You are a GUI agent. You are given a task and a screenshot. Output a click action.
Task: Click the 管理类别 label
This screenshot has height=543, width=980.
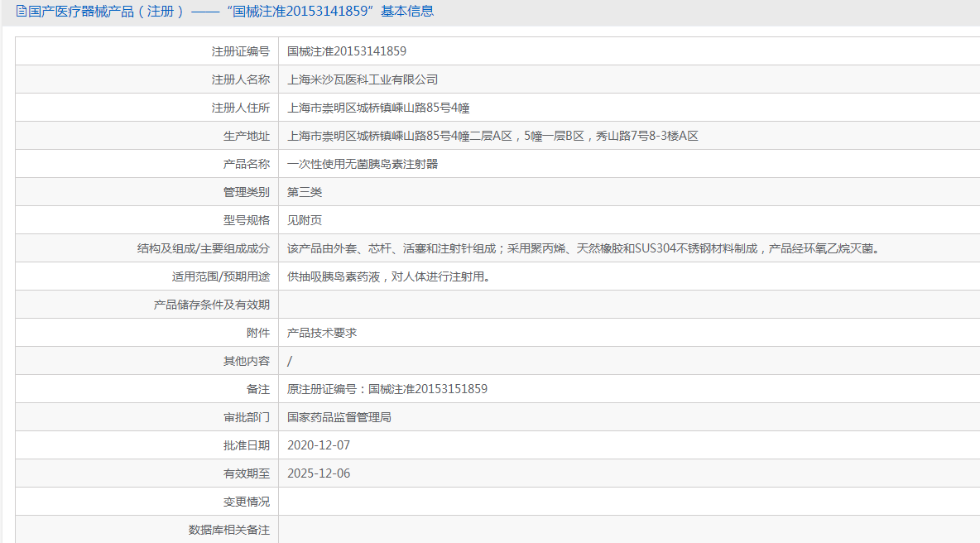point(247,192)
